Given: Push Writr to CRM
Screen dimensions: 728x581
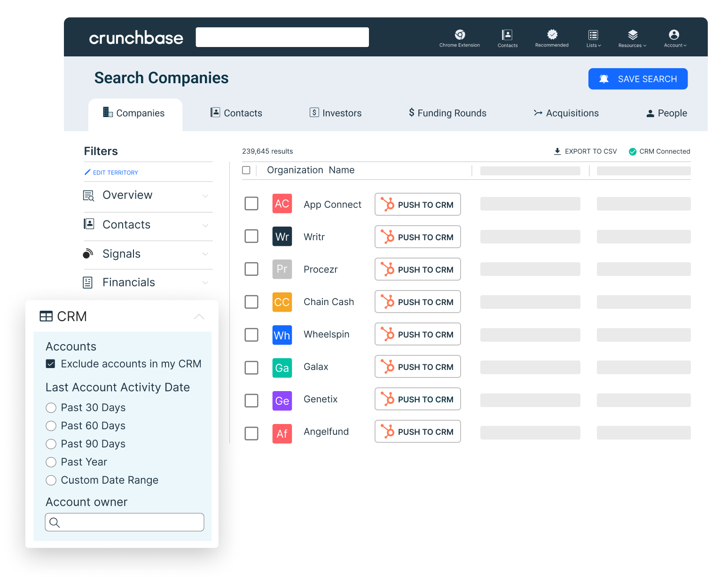Looking at the screenshot, I should point(417,237).
